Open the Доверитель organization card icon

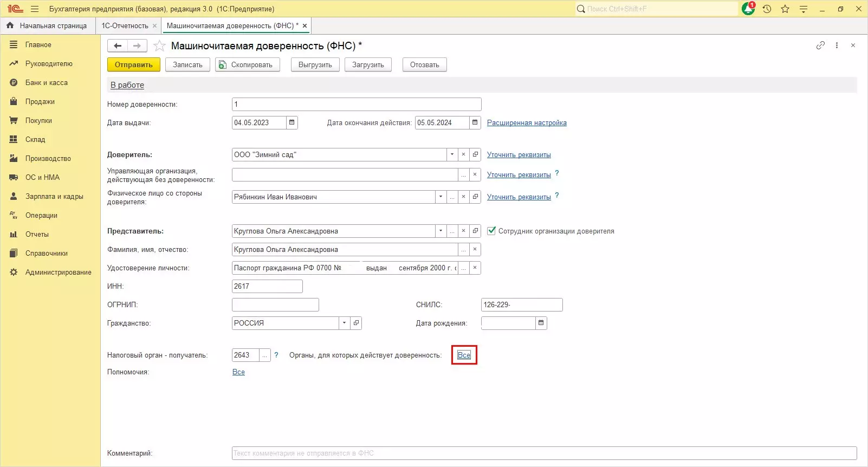click(x=475, y=154)
